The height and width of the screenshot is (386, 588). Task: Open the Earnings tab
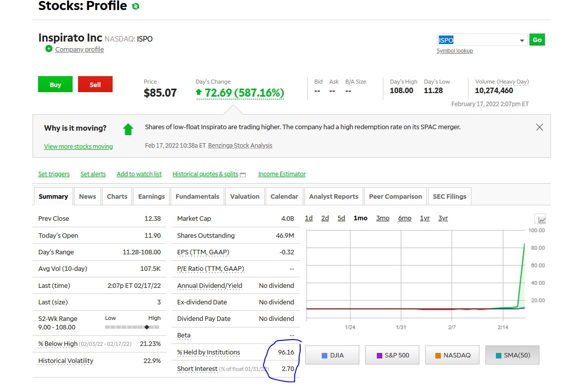tap(152, 197)
